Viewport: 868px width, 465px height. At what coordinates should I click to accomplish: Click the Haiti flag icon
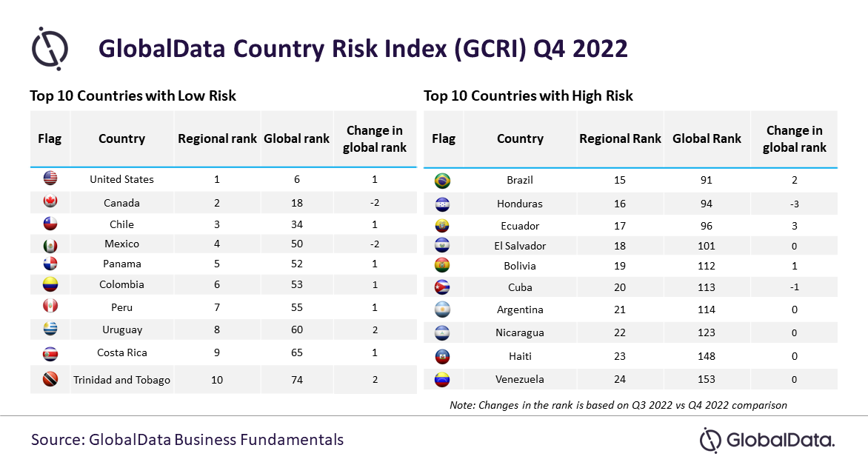click(x=442, y=356)
